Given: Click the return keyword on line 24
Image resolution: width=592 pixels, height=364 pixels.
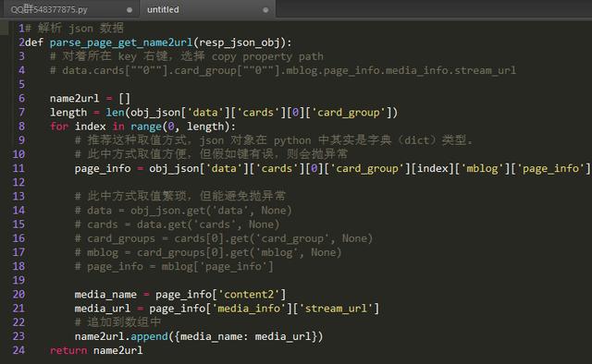Looking at the screenshot, I should click(68, 350).
